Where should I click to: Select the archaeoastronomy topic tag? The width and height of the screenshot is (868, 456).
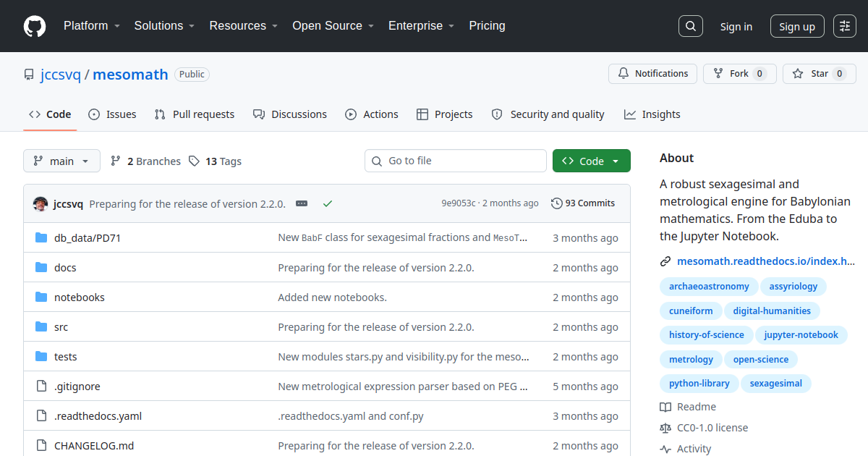pos(709,287)
